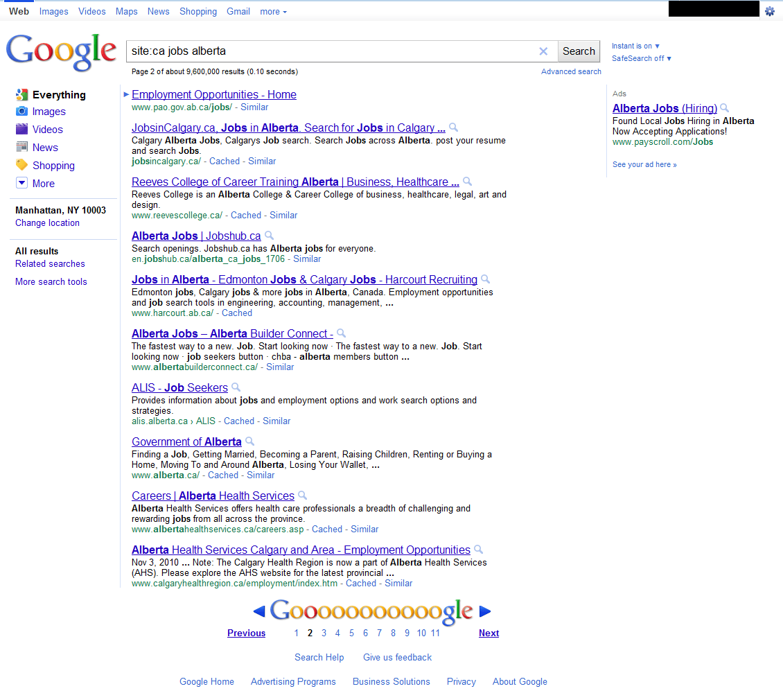The image size is (783, 700).
Task: Open 'See your ad here' link
Action: coord(644,164)
